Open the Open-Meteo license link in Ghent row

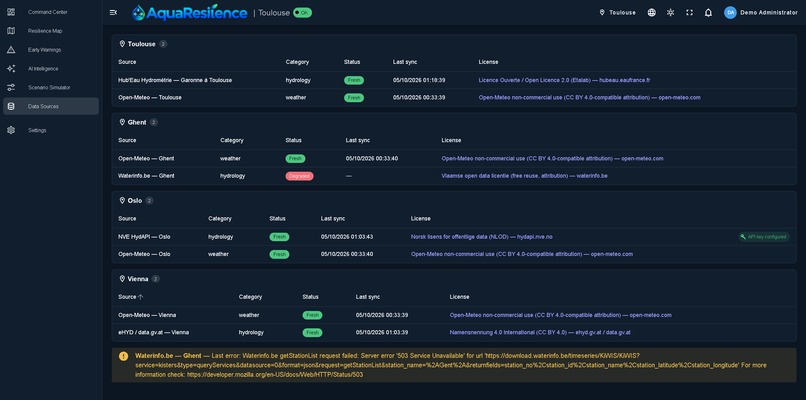tap(552, 158)
